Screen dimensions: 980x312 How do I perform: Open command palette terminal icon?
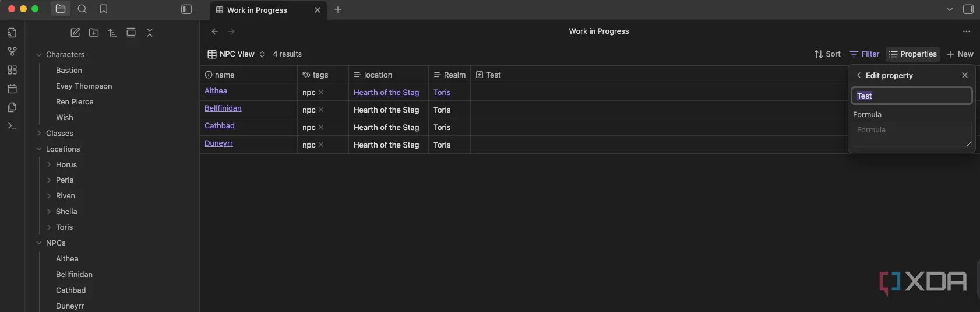(x=12, y=126)
